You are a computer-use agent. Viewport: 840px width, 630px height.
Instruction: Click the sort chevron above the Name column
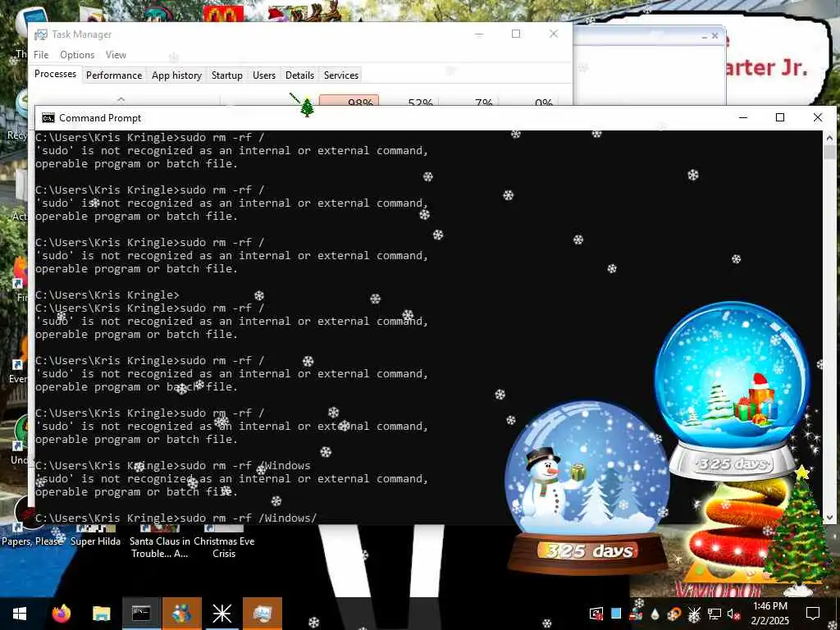click(121, 99)
